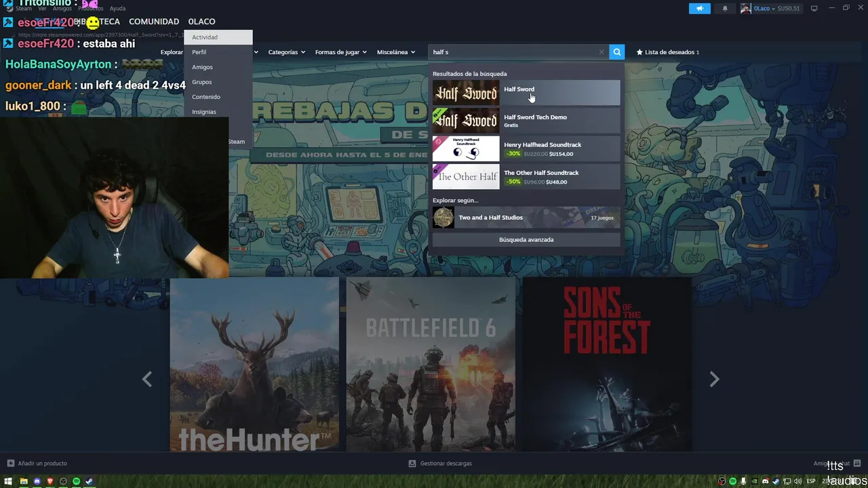Open File Explorer from taskbar
The width and height of the screenshot is (868, 488).
click(24, 481)
